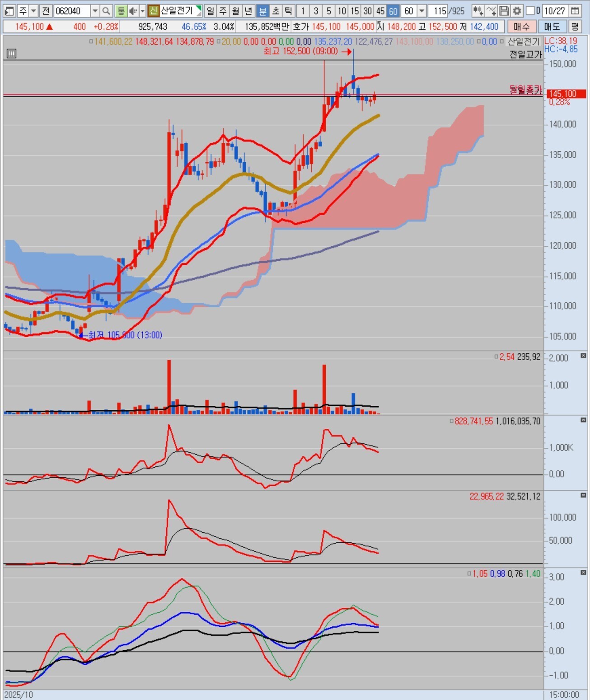The height and width of the screenshot is (700, 590).
Task: Click the LC:38,19 readout
Action: click(x=561, y=41)
